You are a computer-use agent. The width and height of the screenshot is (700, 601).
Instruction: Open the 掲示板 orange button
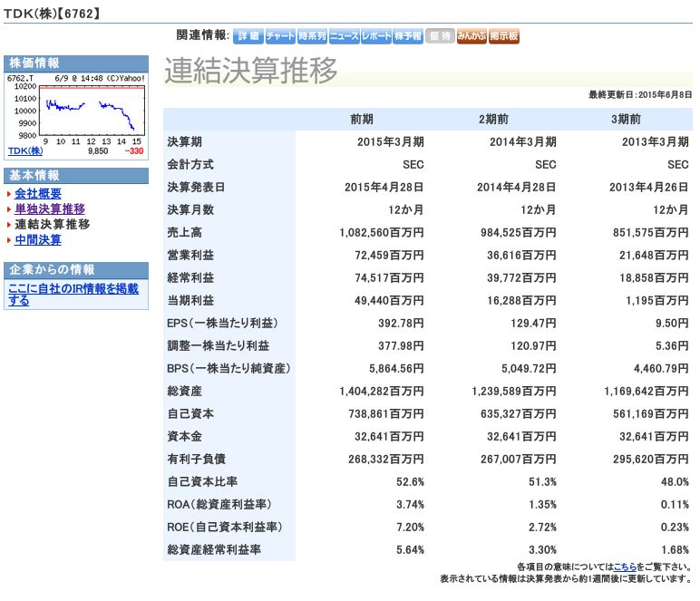(x=504, y=35)
